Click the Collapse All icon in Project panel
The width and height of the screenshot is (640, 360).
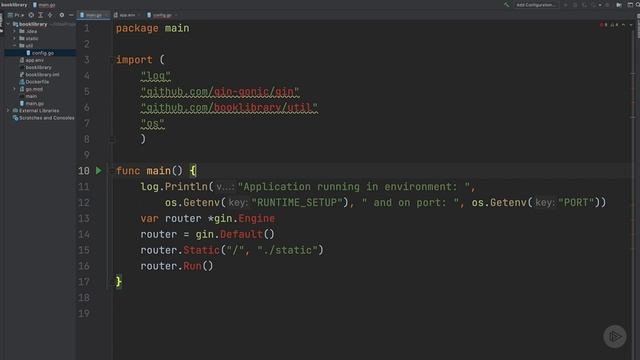click(x=50, y=15)
